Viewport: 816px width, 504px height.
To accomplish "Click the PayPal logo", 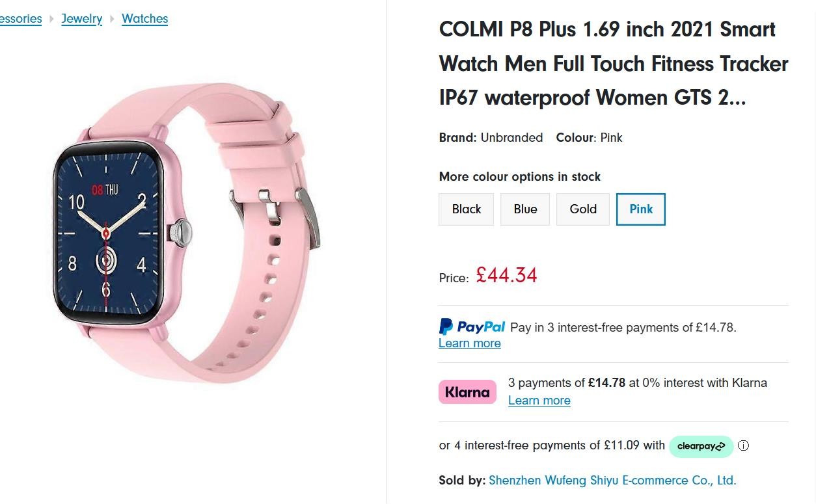I will (472, 326).
